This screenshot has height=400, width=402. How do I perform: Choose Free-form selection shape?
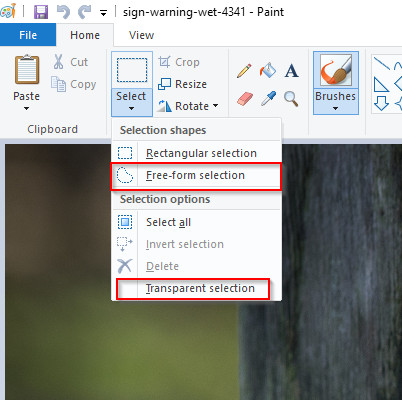click(x=196, y=176)
